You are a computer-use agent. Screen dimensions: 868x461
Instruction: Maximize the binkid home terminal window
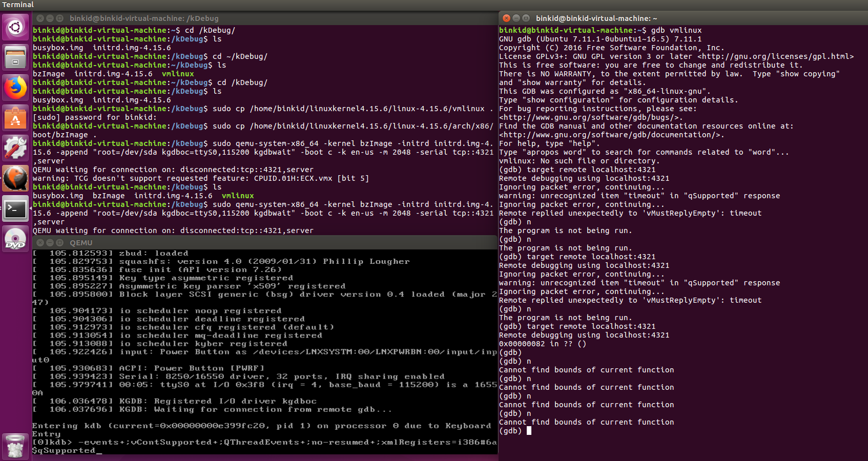click(x=526, y=18)
